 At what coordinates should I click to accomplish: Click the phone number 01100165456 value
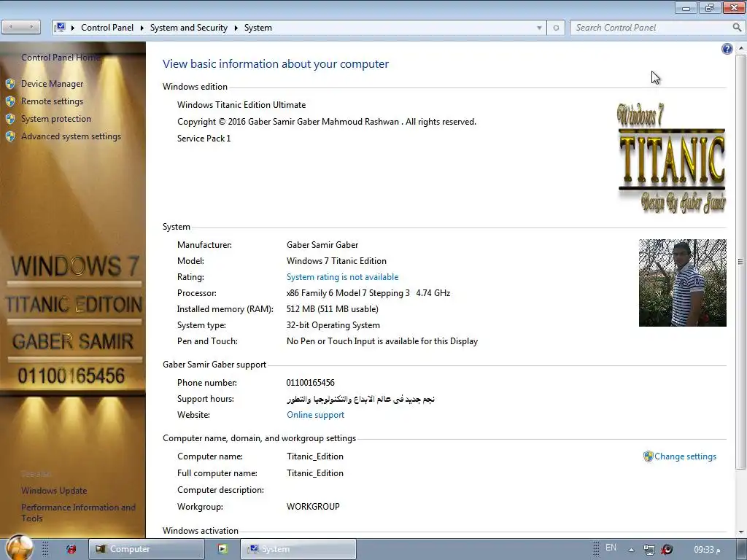click(x=311, y=383)
